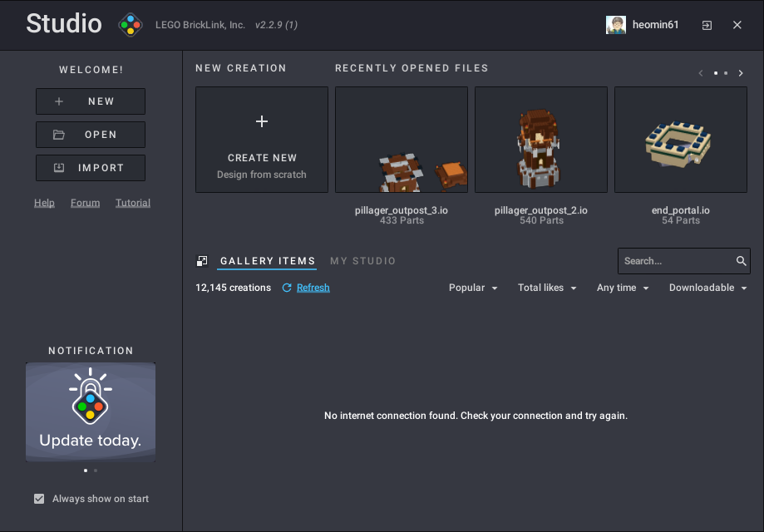Screen dimensions: 764x532
Task: Switch to MY STUDIO tab
Action: pos(363,261)
